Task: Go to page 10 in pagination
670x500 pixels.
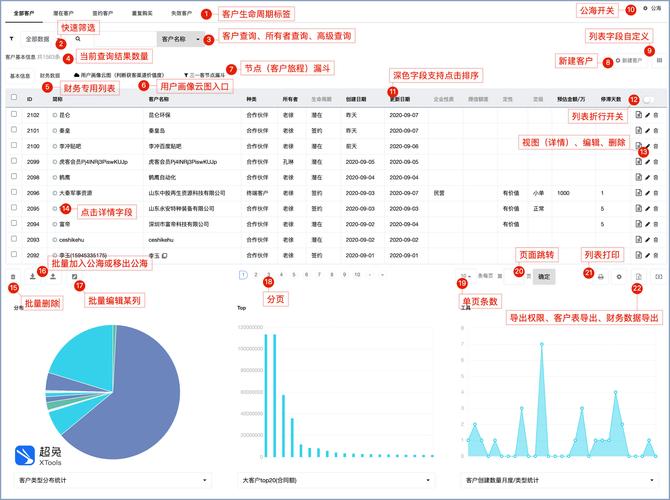Action: (x=357, y=275)
